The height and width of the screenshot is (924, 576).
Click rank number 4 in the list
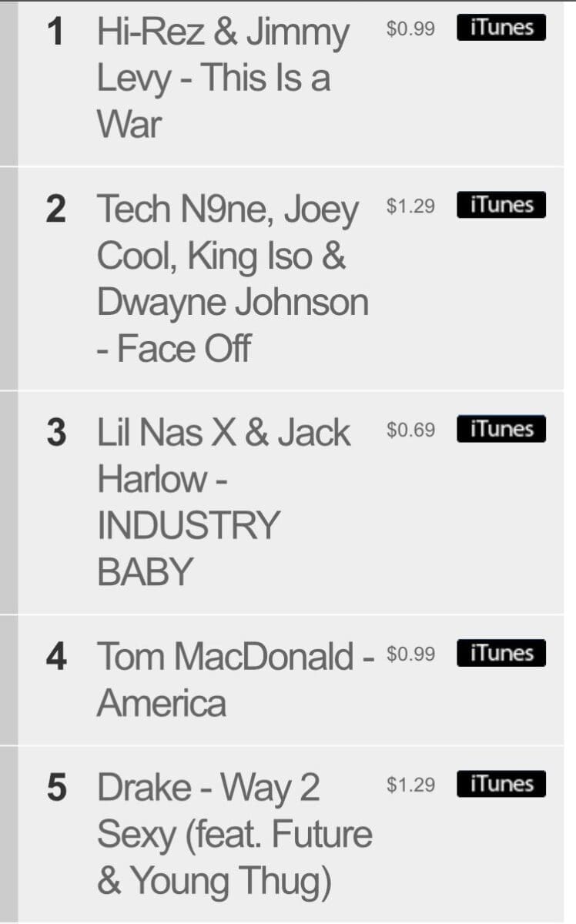[56, 657]
